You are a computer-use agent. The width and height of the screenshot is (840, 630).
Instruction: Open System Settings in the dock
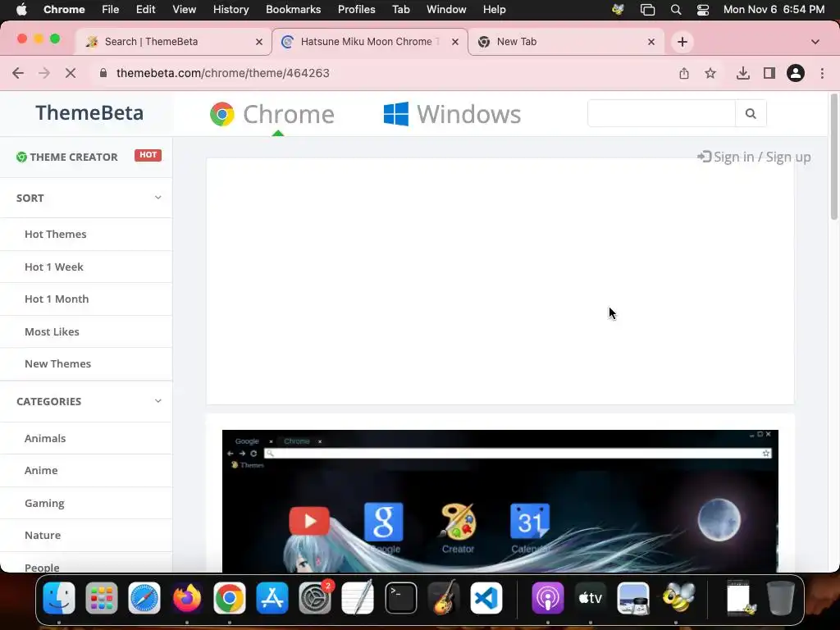[315, 598]
